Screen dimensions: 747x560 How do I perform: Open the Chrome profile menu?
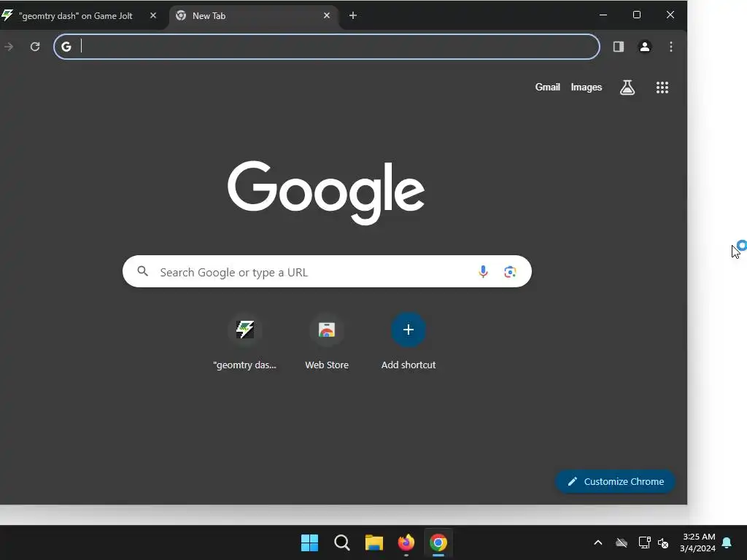(x=645, y=47)
